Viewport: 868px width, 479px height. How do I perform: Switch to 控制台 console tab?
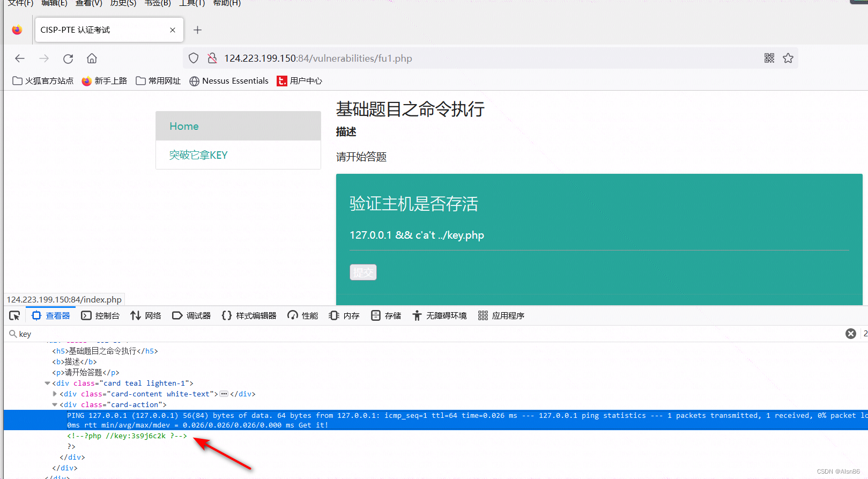pyautogui.click(x=100, y=315)
